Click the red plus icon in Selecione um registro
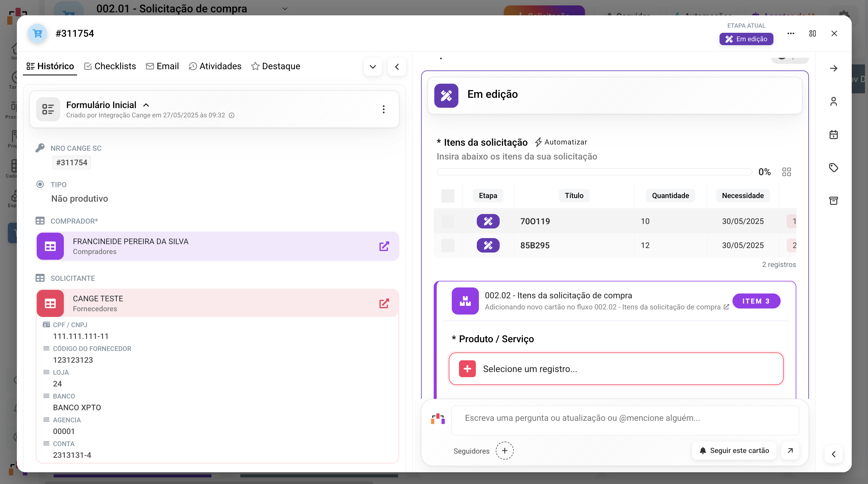The height and width of the screenshot is (484, 868). [x=467, y=369]
